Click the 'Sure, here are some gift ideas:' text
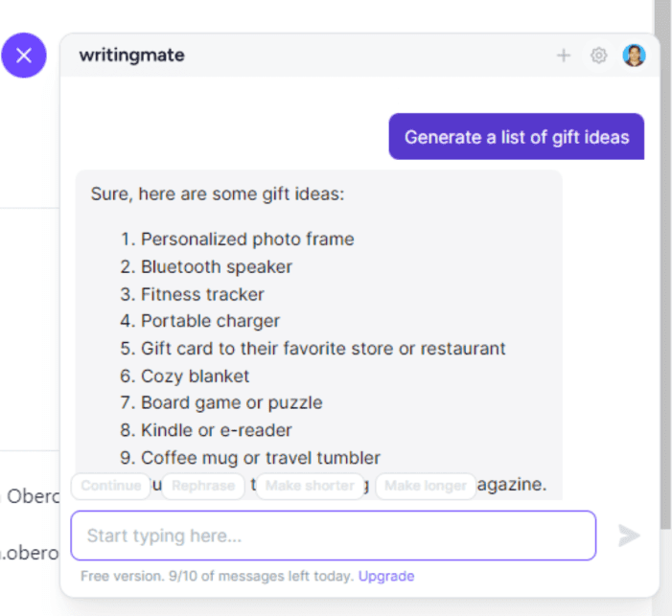This screenshot has height=616, width=672. [x=218, y=194]
